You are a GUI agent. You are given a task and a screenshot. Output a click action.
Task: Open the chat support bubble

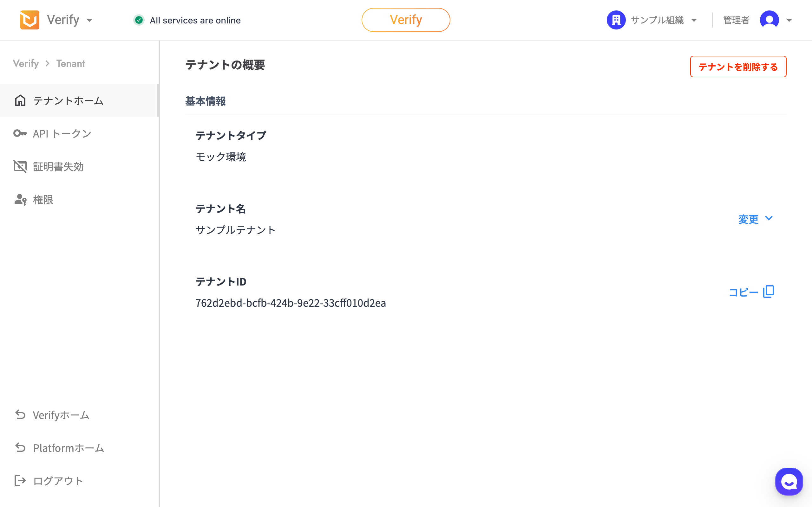pos(789,482)
